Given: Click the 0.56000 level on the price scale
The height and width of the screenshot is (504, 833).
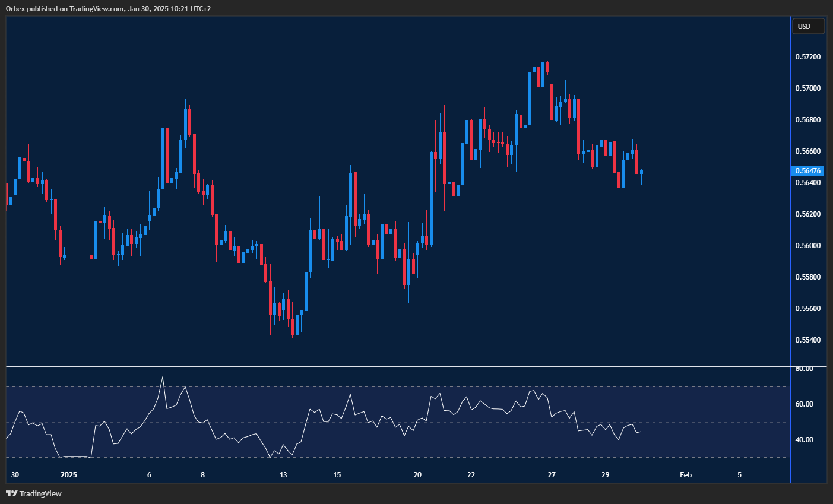Looking at the screenshot, I should pos(808,246).
